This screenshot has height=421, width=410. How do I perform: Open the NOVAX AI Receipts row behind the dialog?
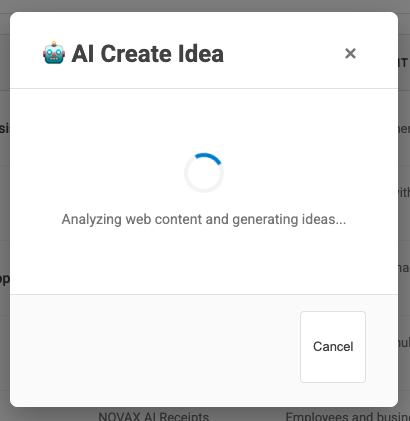154,416
